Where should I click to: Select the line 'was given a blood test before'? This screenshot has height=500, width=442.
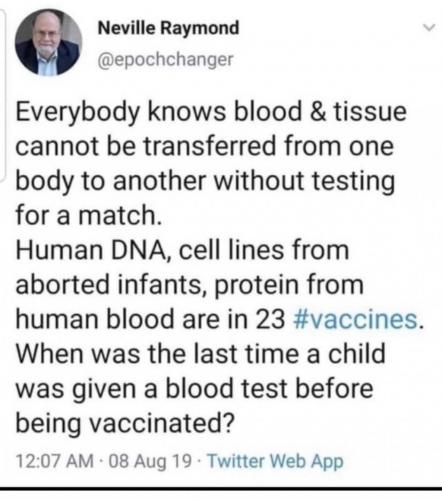point(194,389)
